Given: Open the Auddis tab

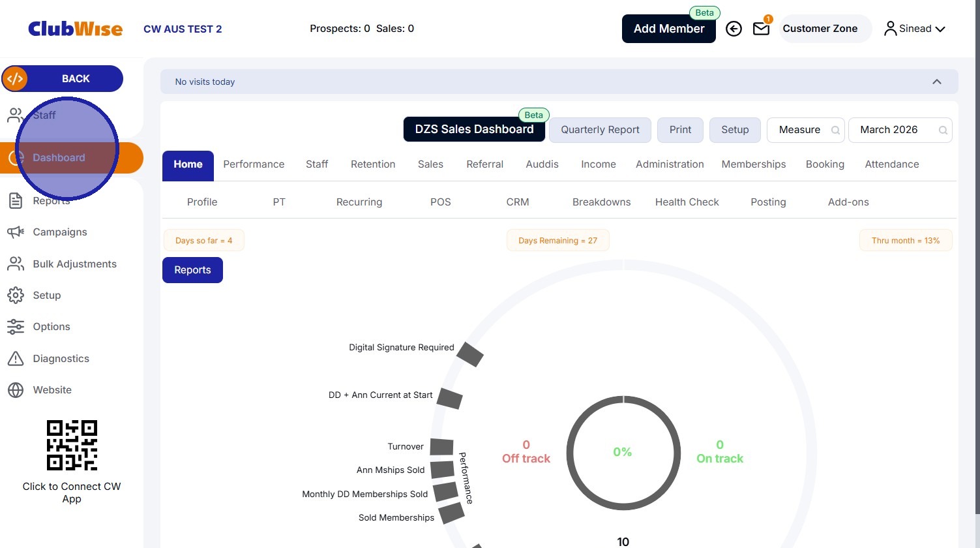Looking at the screenshot, I should pos(542,164).
